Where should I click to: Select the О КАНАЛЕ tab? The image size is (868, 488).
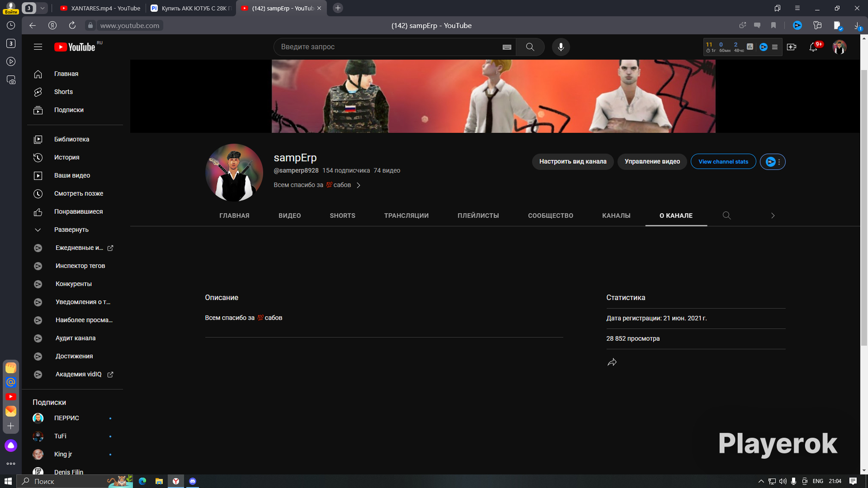[x=676, y=215]
